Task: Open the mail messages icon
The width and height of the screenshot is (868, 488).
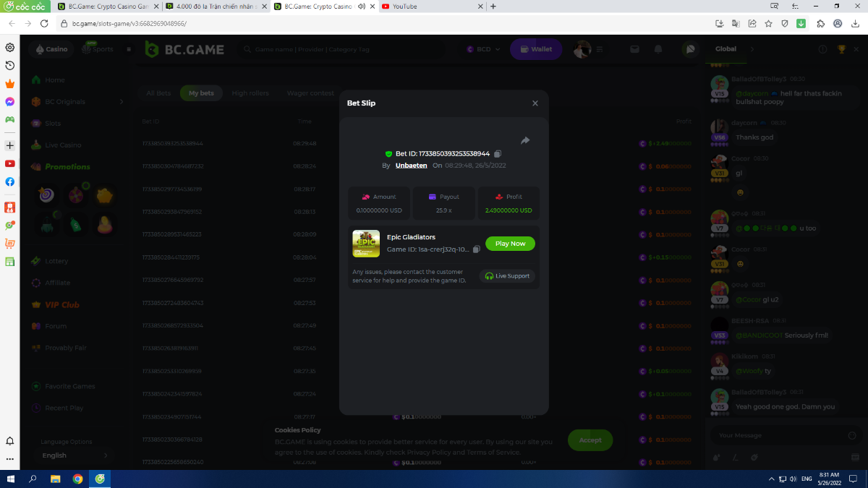Action: pos(634,49)
